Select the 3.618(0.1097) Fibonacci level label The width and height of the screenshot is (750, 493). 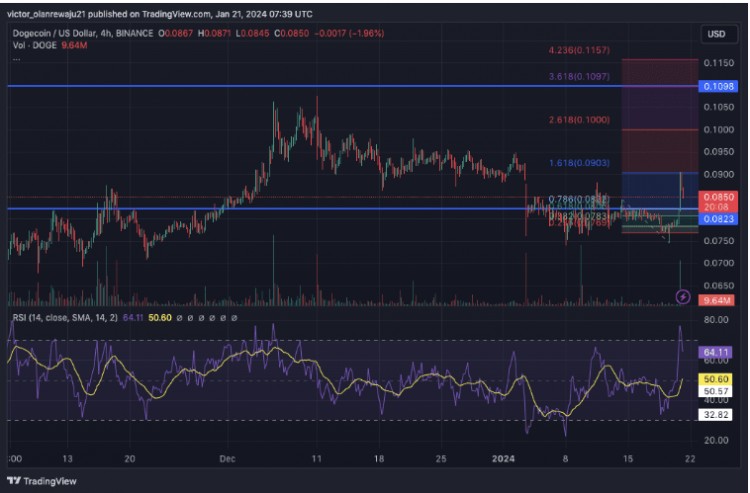coord(579,75)
